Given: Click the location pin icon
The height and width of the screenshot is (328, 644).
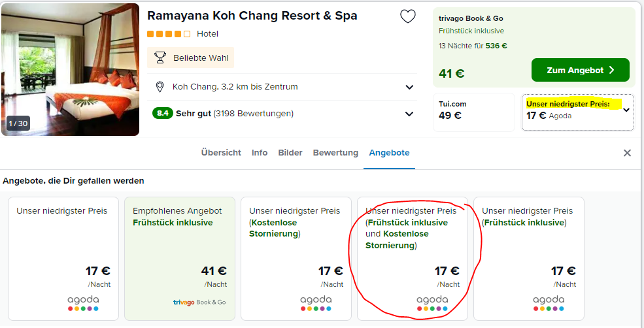Looking at the screenshot, I should (160, 87).
